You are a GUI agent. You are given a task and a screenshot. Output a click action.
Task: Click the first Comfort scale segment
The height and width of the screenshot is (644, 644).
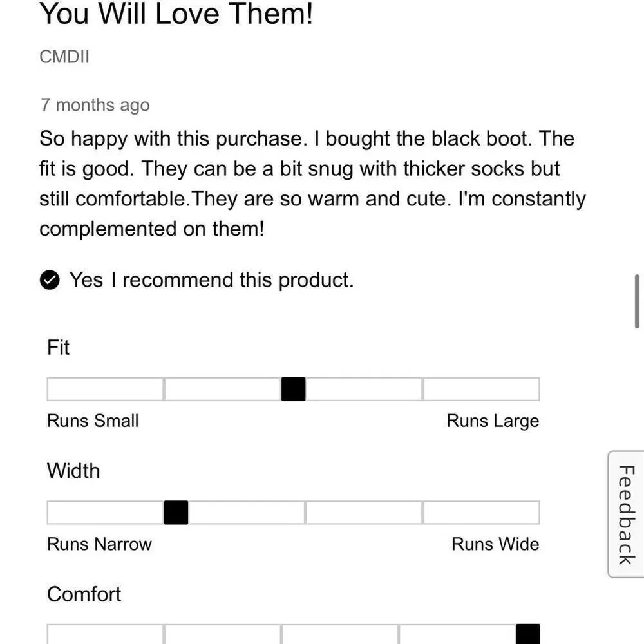(105, 634)
